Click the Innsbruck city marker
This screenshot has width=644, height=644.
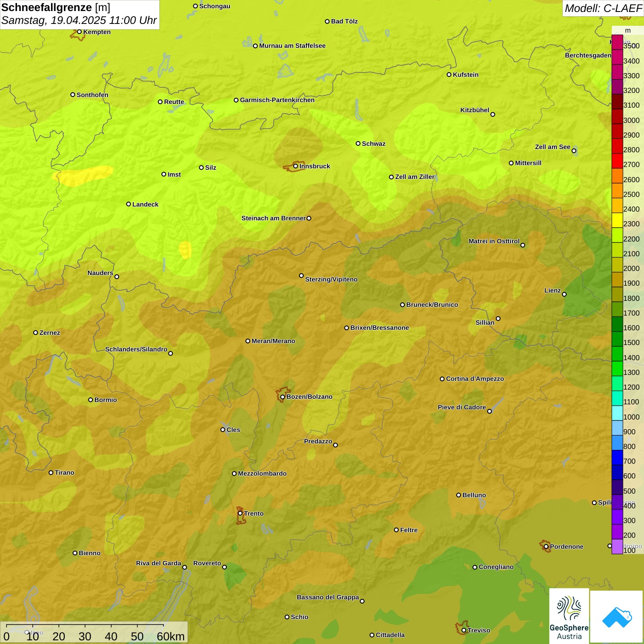[296, 166]
